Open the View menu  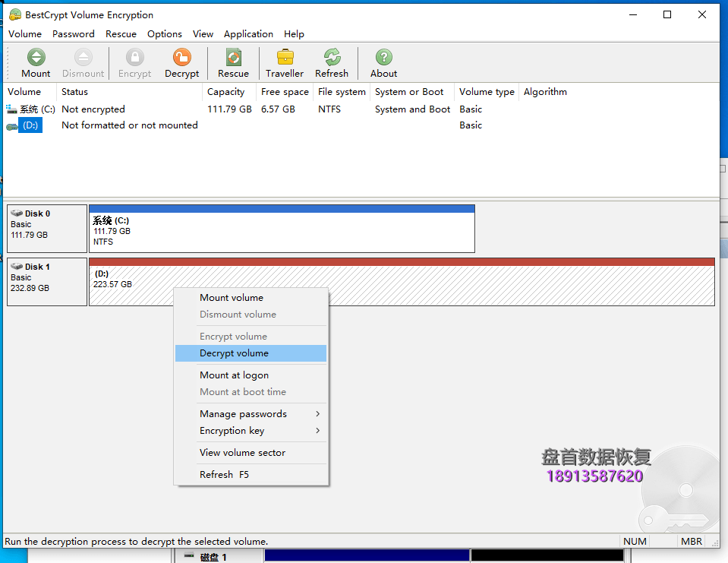pyautogui.click(x=203, y=34)
